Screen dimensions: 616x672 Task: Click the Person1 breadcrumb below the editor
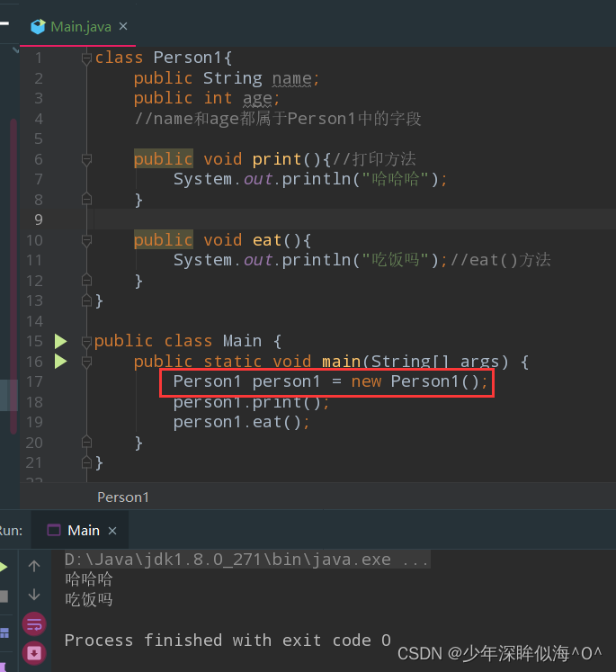pos(123,497)
